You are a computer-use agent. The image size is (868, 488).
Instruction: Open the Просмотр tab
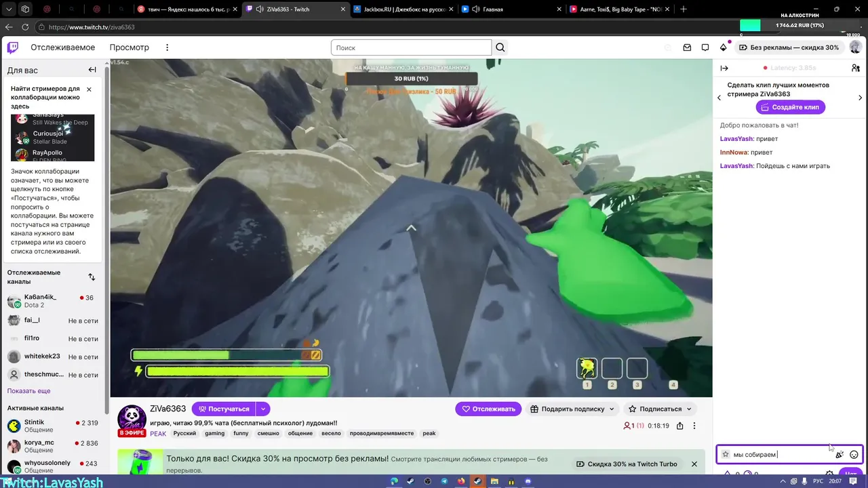pos(129,47)
